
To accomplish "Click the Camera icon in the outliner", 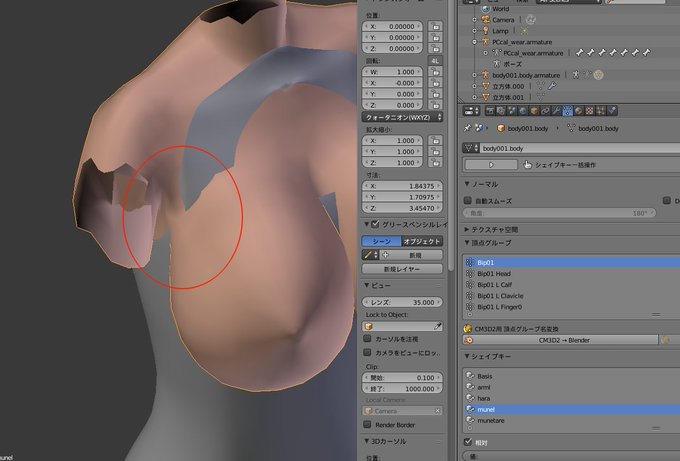I will point(486,20).
